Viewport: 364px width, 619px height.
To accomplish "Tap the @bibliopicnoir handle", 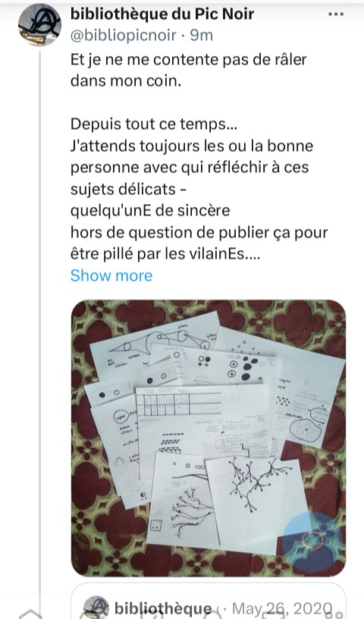I will point(123,35).
